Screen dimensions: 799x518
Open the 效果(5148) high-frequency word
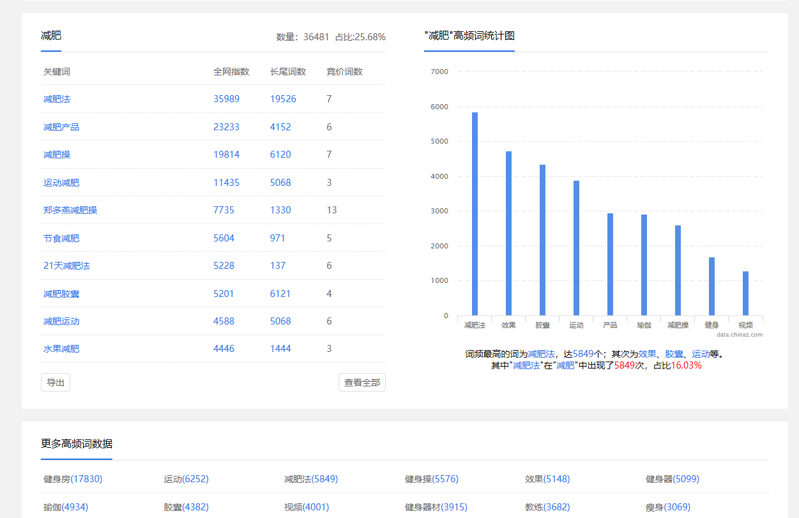(x=547, y=479)
